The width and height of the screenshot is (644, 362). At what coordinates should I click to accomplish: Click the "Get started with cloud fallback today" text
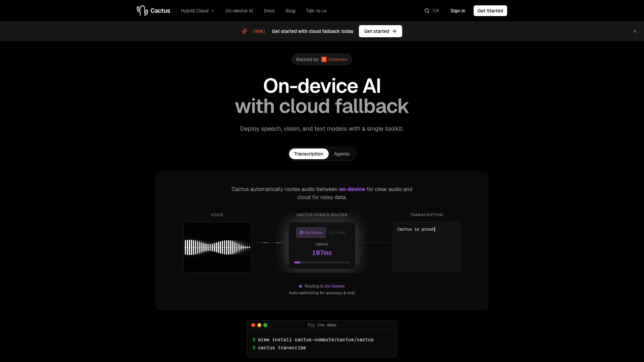coord(313,31)
